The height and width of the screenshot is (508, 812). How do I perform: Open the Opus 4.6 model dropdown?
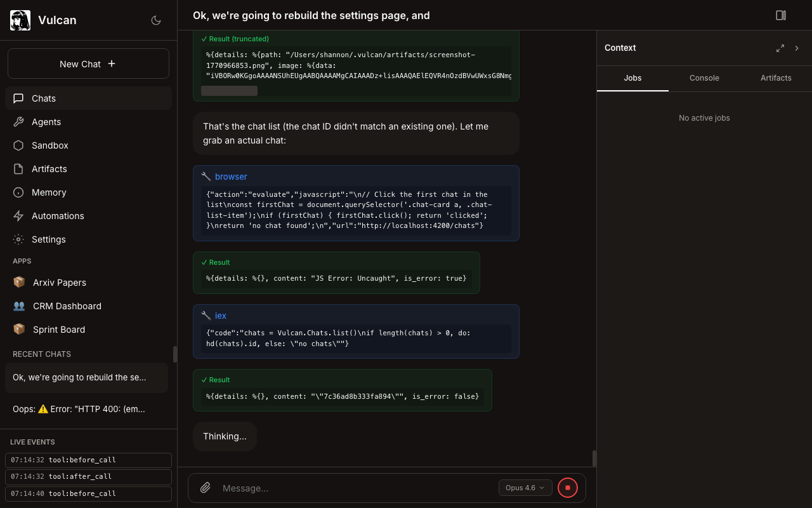(x=525, y=488)
